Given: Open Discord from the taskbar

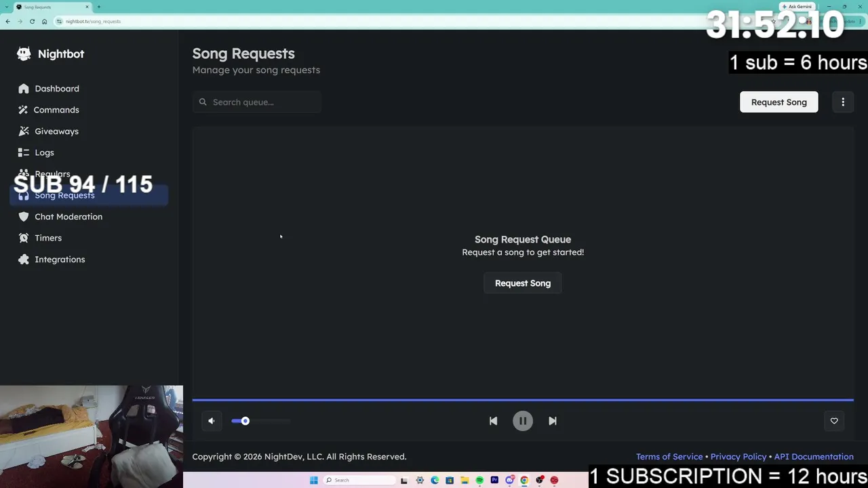Looking at the screenshot, I should tap(509, 481).
